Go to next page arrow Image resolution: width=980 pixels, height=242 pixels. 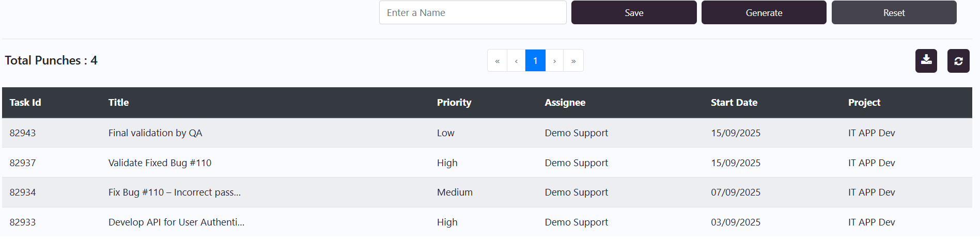(554, 61)
